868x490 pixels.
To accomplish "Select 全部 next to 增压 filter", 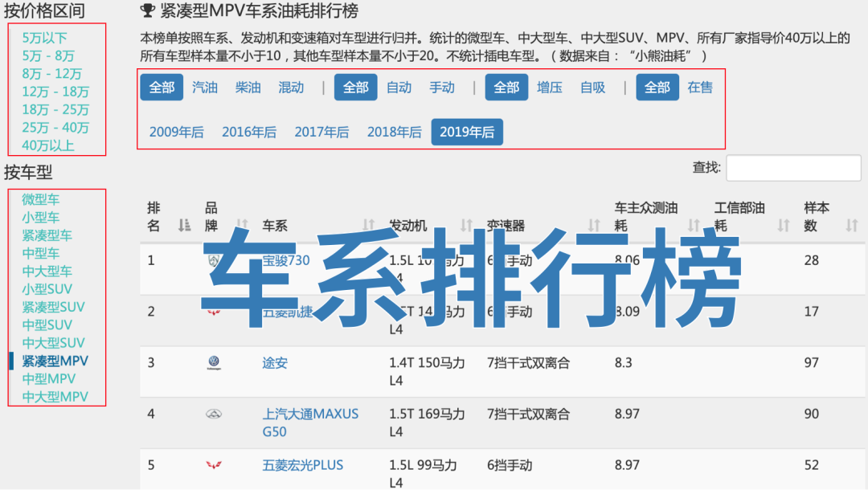I will (x=506, y=88).
